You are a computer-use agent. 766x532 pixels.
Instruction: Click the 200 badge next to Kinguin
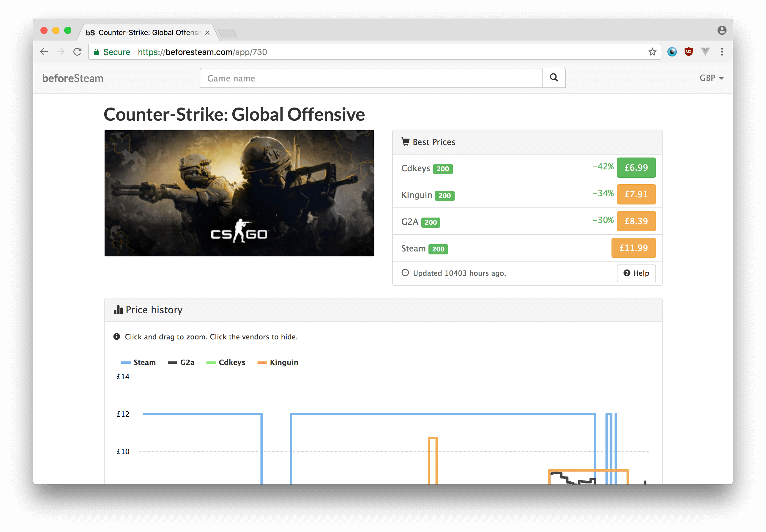tap(445, 196)
